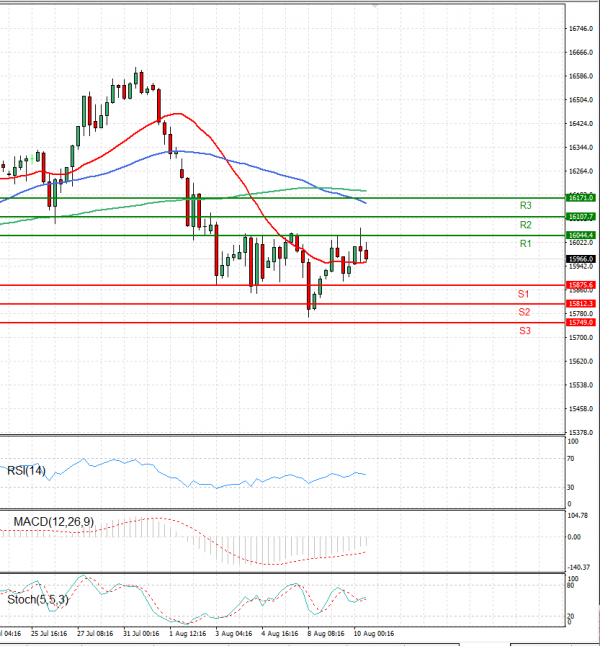Select the S3 support label

pyautogui.click(x=525, y=331)
